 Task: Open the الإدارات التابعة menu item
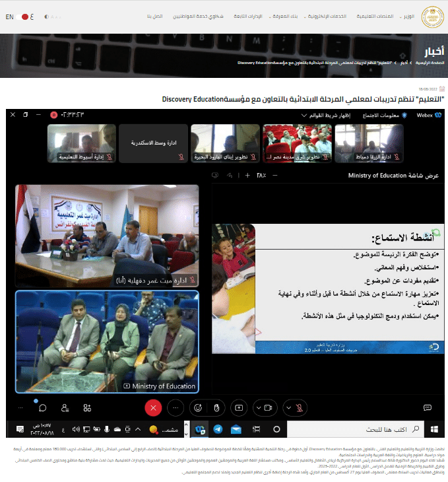(x=248, y=17)
